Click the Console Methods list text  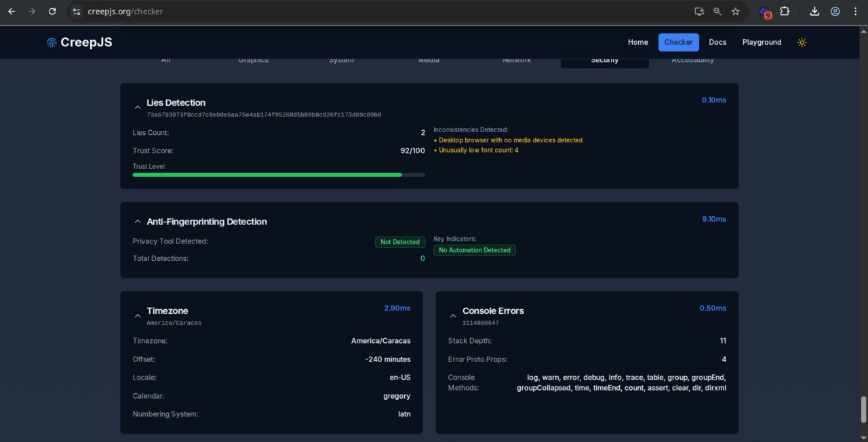(621, 382)
